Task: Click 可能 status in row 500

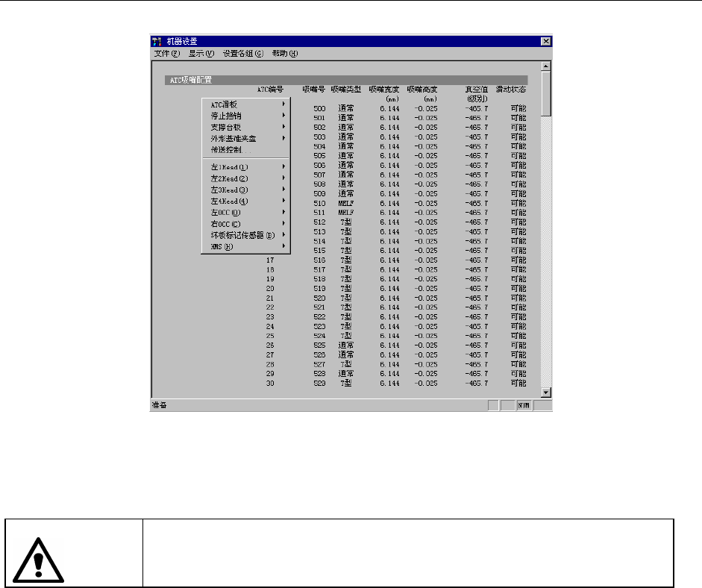Action: click(x=518, y=108)
